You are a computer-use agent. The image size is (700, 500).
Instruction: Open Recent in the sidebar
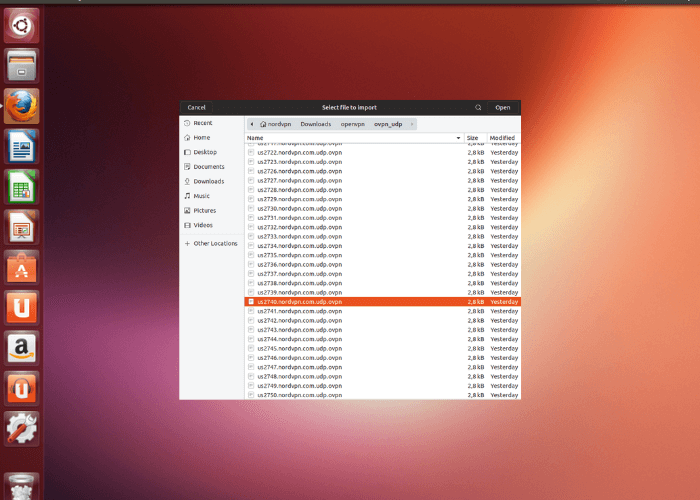(212, 123)
